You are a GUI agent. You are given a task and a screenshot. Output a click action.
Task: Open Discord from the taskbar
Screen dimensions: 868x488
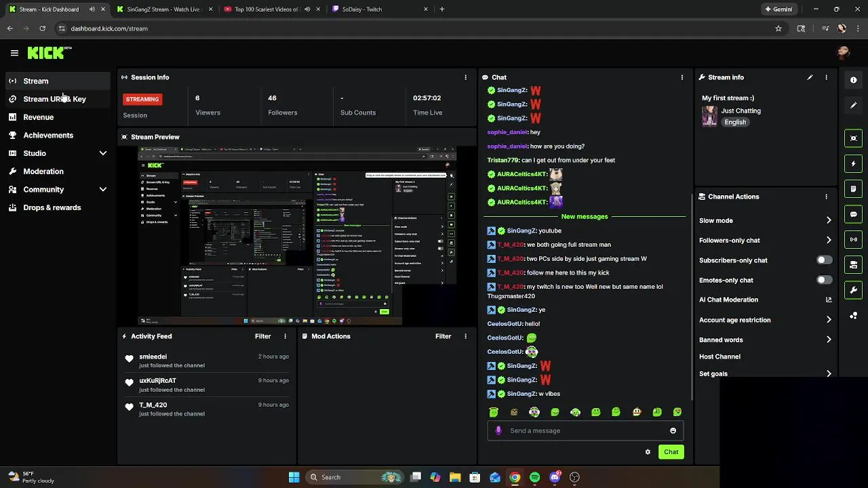click(x=555, y=477)
